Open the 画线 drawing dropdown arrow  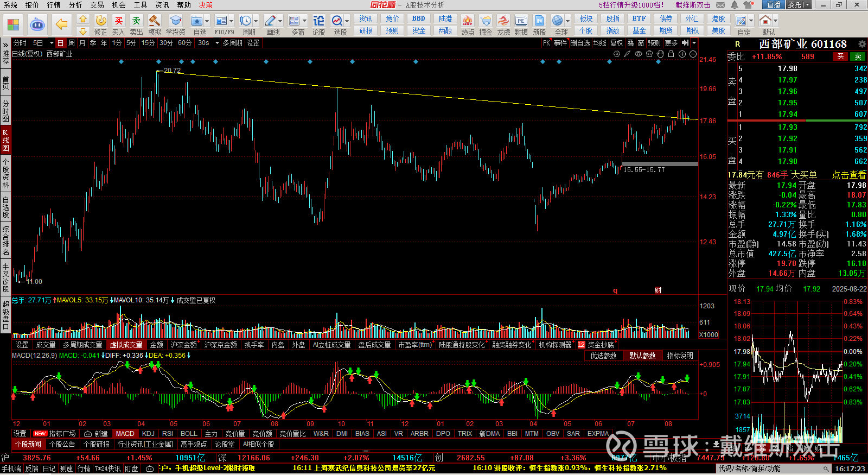pyautogui.click(x=280, y=21)
